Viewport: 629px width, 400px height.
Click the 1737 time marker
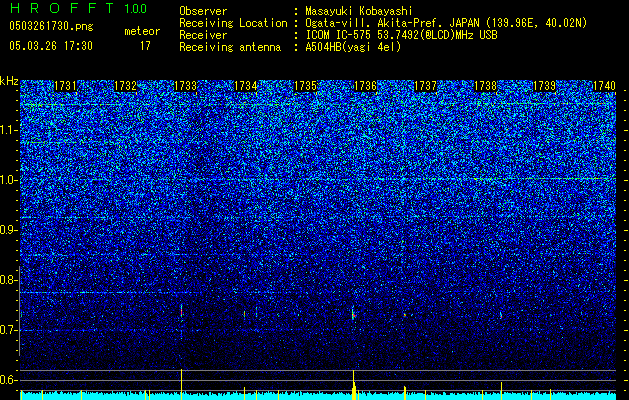coord(425,86)
